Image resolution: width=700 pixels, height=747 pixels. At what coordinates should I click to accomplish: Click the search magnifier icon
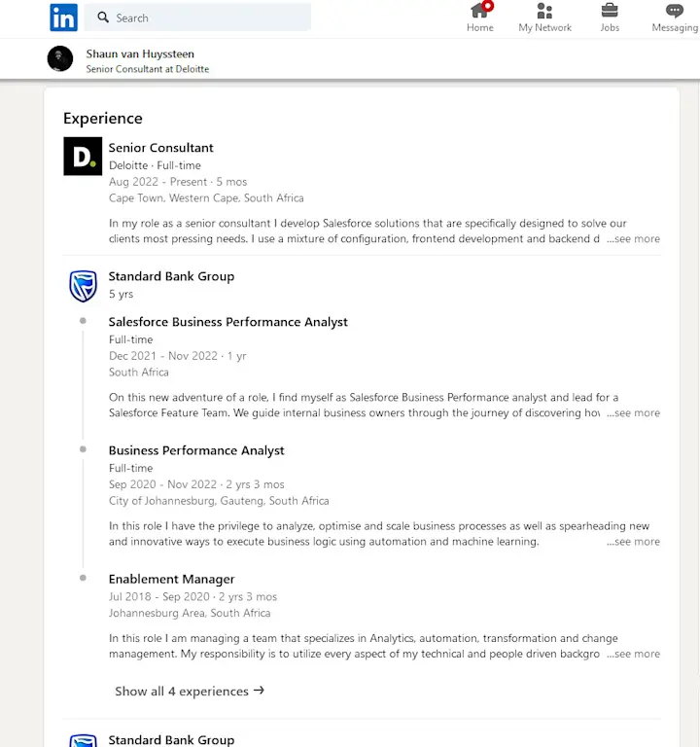point(103,18)
